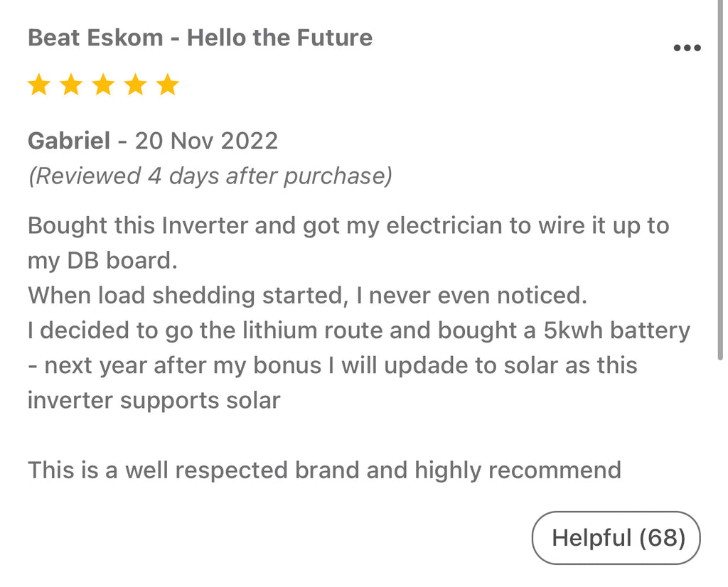Click the fourth yellow rating star

pos(135,85)
